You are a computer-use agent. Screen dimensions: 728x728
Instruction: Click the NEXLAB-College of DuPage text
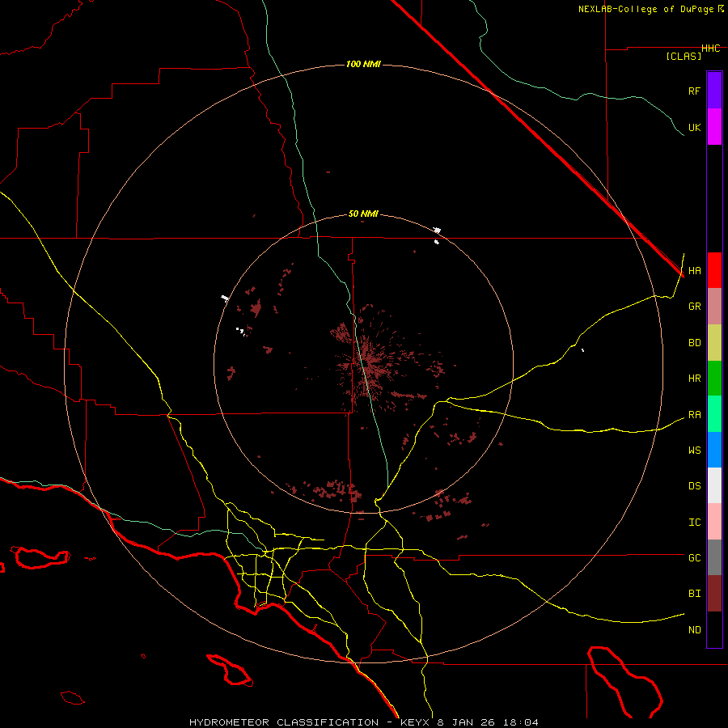tap(645, 9)
